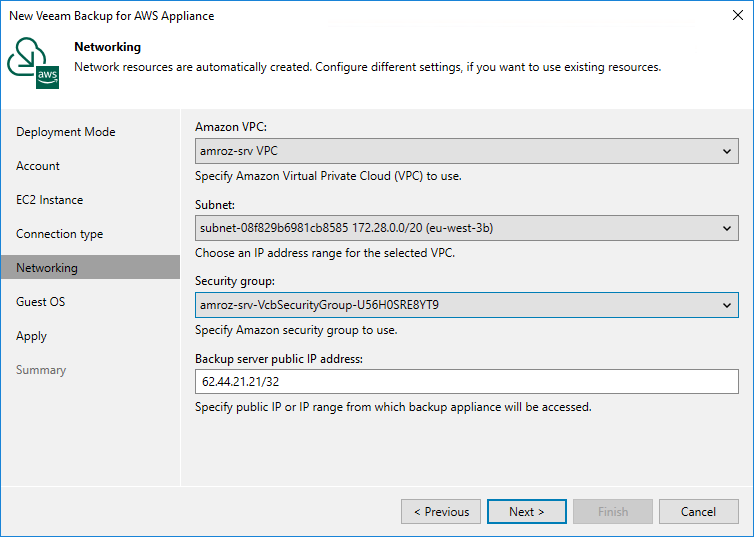This screenshot has width=754, height=537.
Task: Click the Networking heading text
Action: coord(108,47)
